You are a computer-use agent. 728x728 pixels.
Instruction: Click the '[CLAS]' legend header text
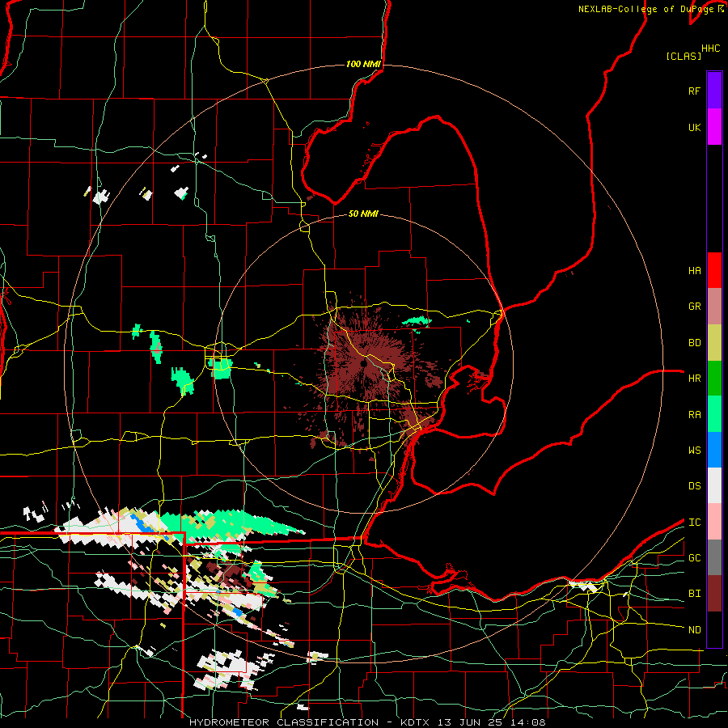click(684, 56)
